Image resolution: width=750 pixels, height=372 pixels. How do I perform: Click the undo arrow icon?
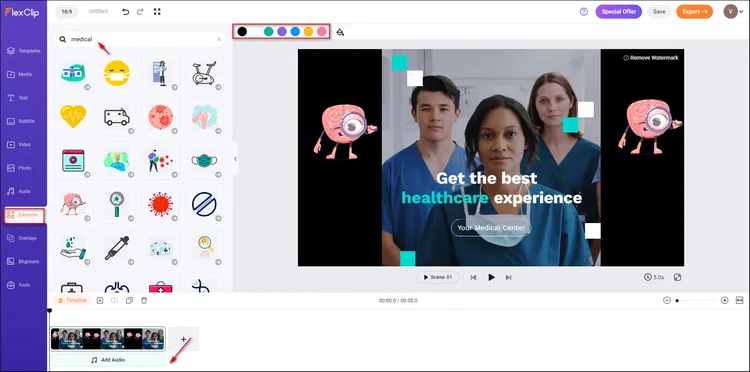126,12
